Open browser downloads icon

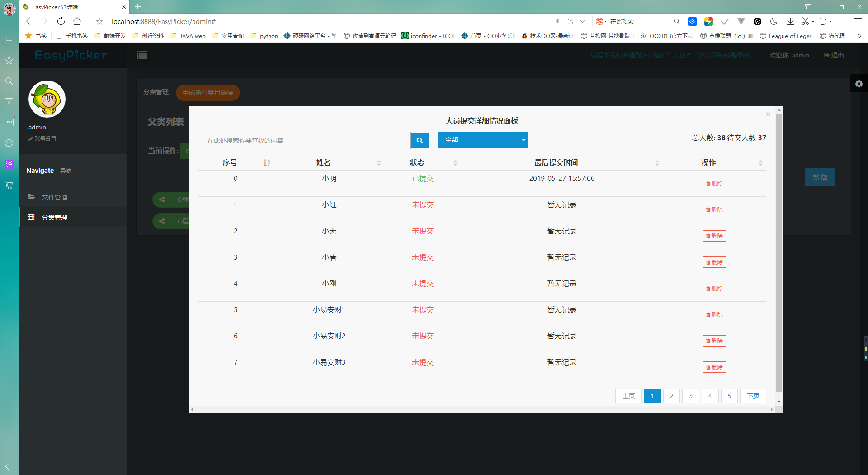coord(790,21)
